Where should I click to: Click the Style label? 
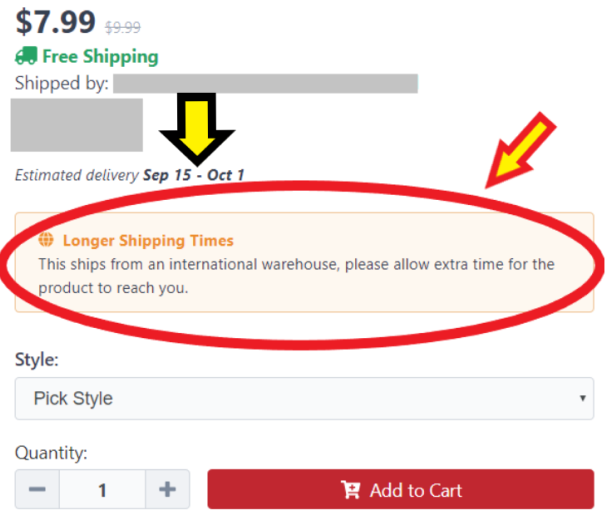coord(37,360)
